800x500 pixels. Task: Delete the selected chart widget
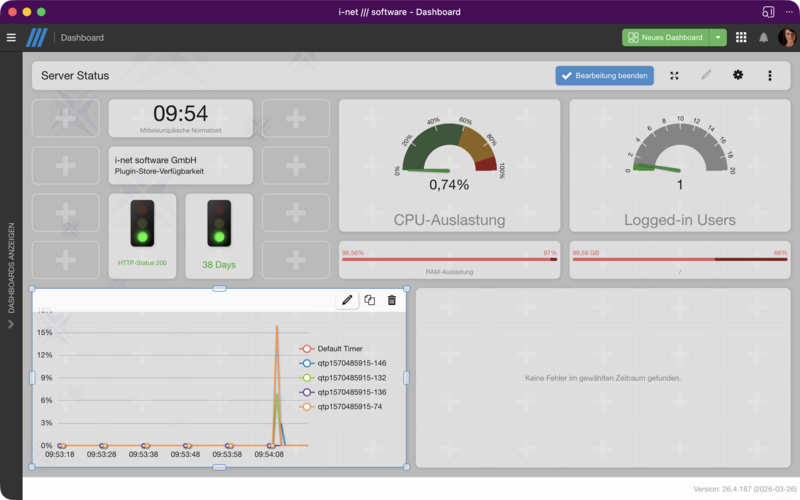click(x=391, y=300)
